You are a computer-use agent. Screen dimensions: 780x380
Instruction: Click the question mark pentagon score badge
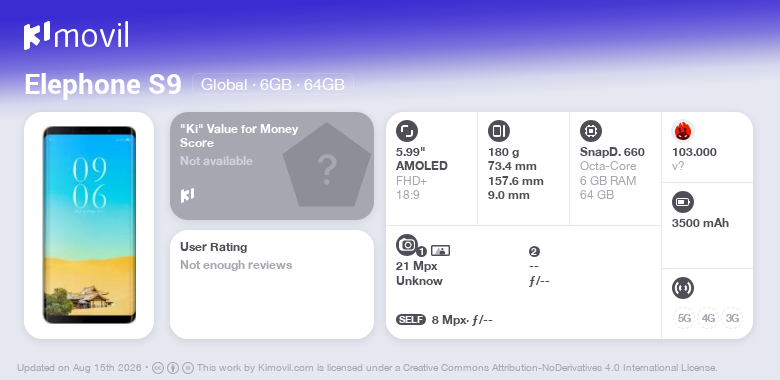point(327,166)
